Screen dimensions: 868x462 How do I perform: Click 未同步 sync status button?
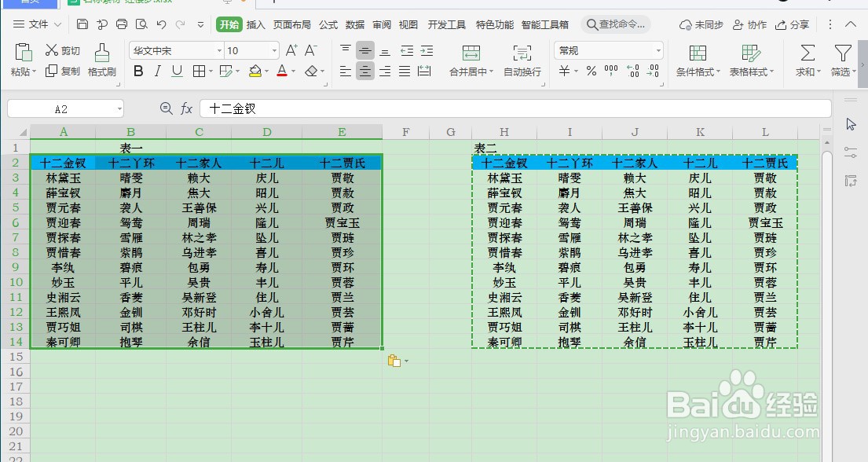(701, 25)
